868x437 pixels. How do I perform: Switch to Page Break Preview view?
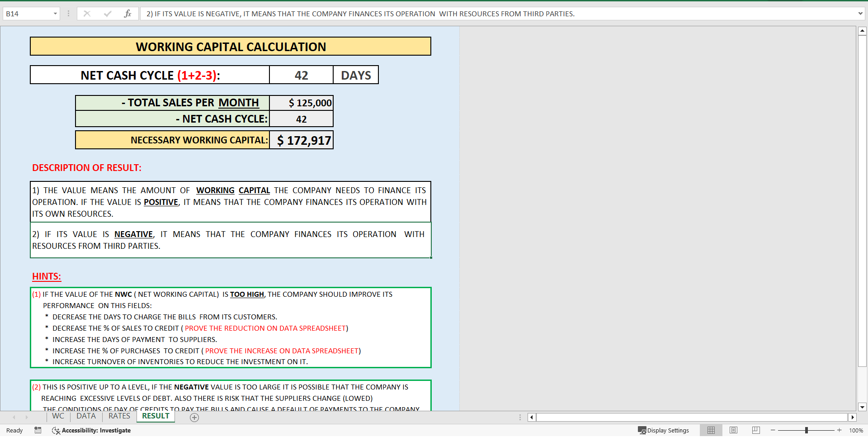tap(755, 430)
